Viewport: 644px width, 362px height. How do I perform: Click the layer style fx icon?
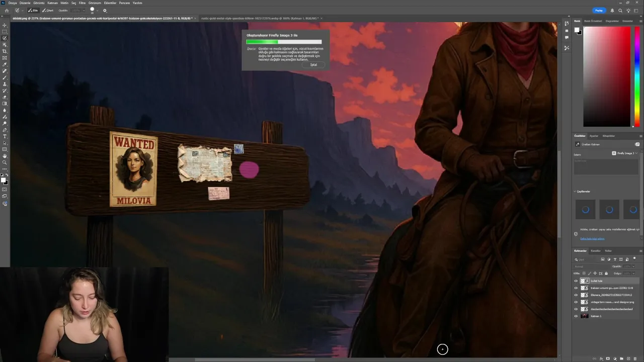(x=601, y=358)
